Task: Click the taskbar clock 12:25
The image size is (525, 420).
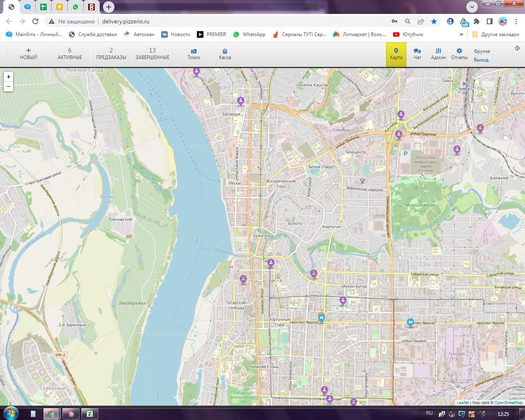Action: pyautogui.click(x=503, y=414)
